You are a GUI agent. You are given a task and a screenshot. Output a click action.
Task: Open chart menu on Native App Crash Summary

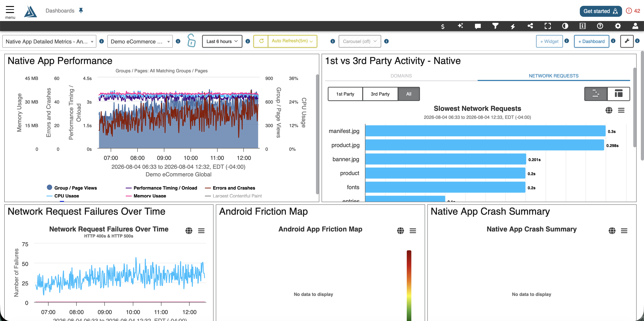624,230
